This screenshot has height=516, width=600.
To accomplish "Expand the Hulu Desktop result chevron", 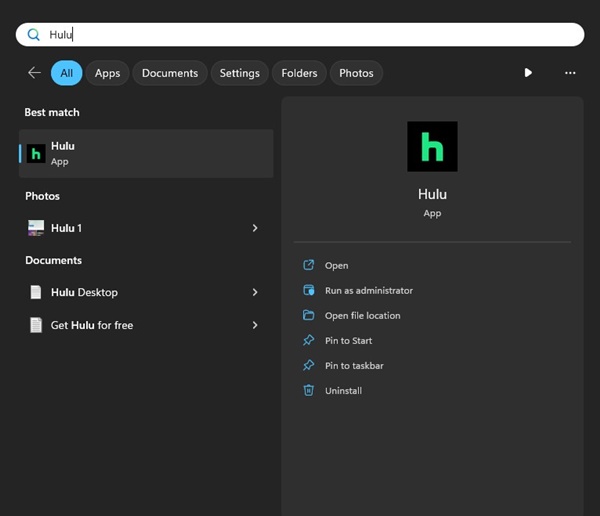I will click(255, 292).
